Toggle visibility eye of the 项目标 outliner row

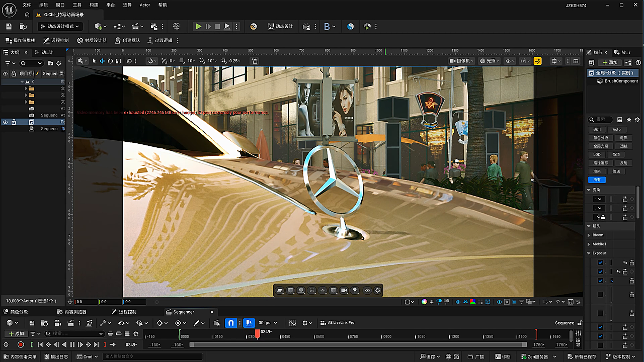pos(6,73)
